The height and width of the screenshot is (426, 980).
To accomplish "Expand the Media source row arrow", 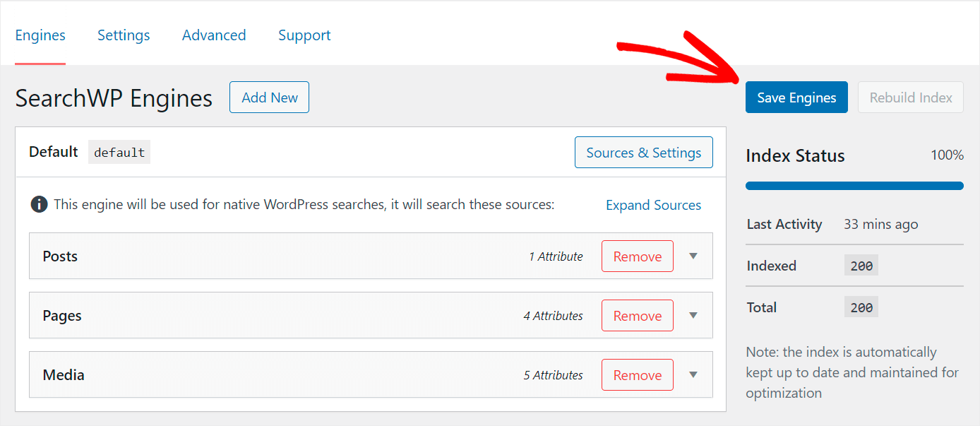I will [693, 375].
